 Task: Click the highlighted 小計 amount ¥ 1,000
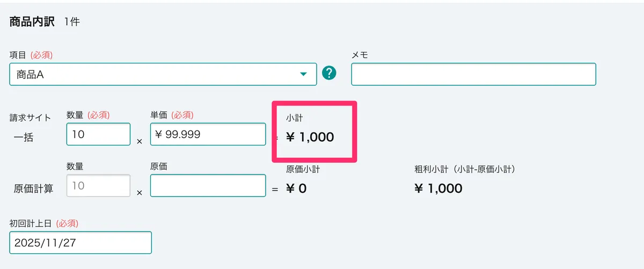tap(310, 137)
